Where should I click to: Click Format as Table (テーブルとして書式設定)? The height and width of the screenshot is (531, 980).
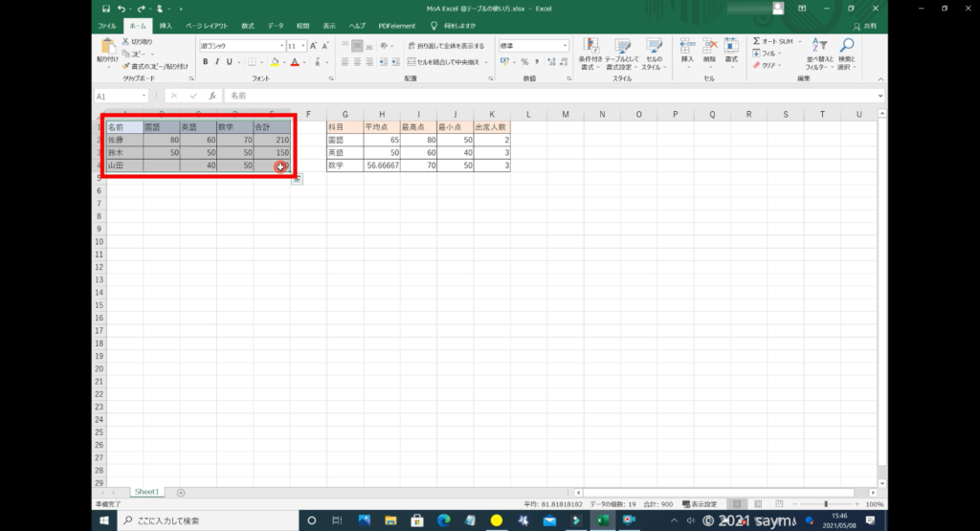pyautogui.click(x=622, y=54)
